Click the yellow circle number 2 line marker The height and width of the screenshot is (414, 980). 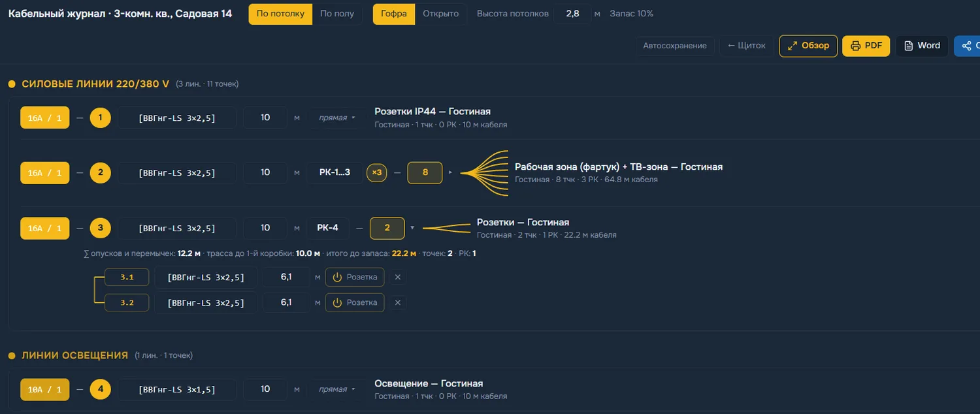[101, 172]
